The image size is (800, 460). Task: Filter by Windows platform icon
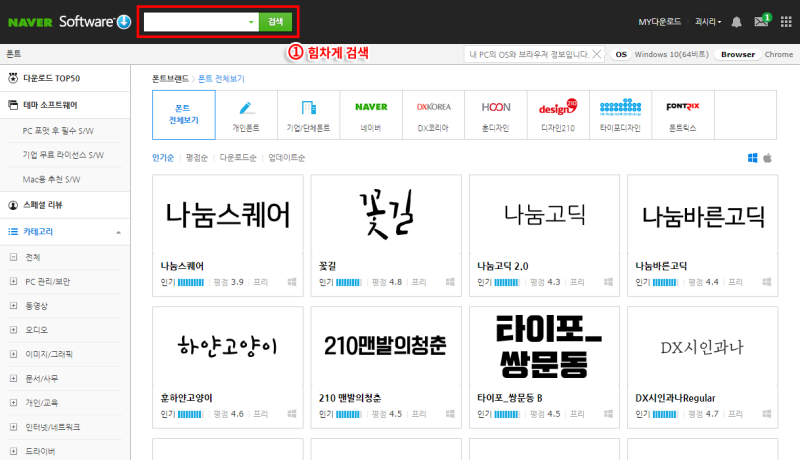click(x=753, y=158)
